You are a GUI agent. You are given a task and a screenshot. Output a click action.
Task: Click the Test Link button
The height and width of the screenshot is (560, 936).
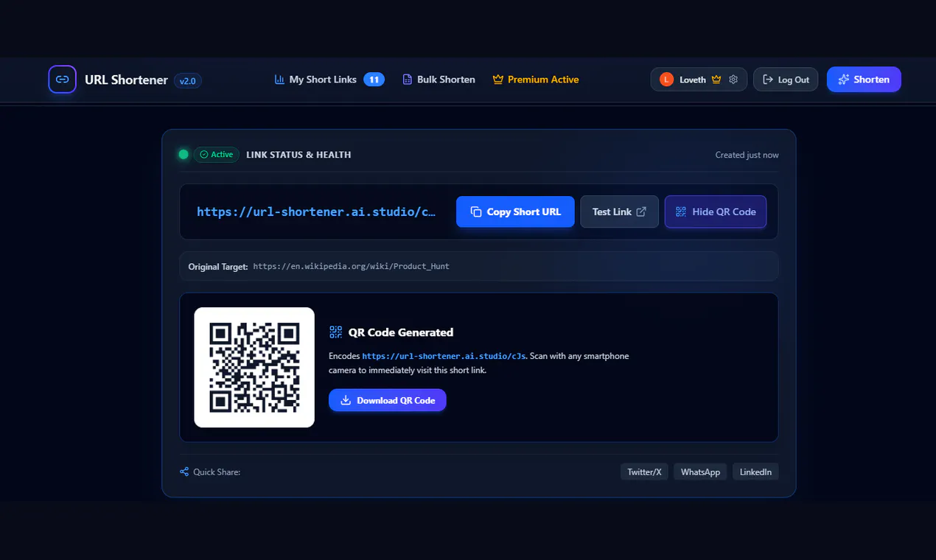(x=619, y=211)
